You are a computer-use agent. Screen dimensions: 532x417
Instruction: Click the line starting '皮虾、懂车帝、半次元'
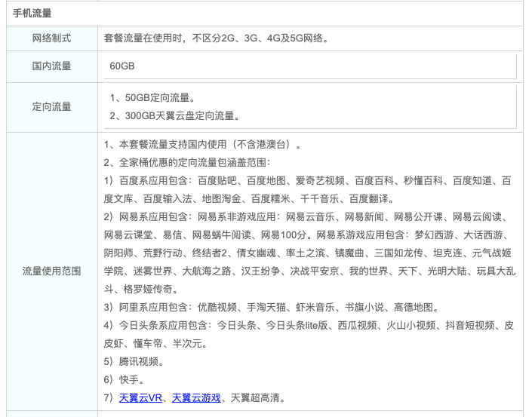155,344
